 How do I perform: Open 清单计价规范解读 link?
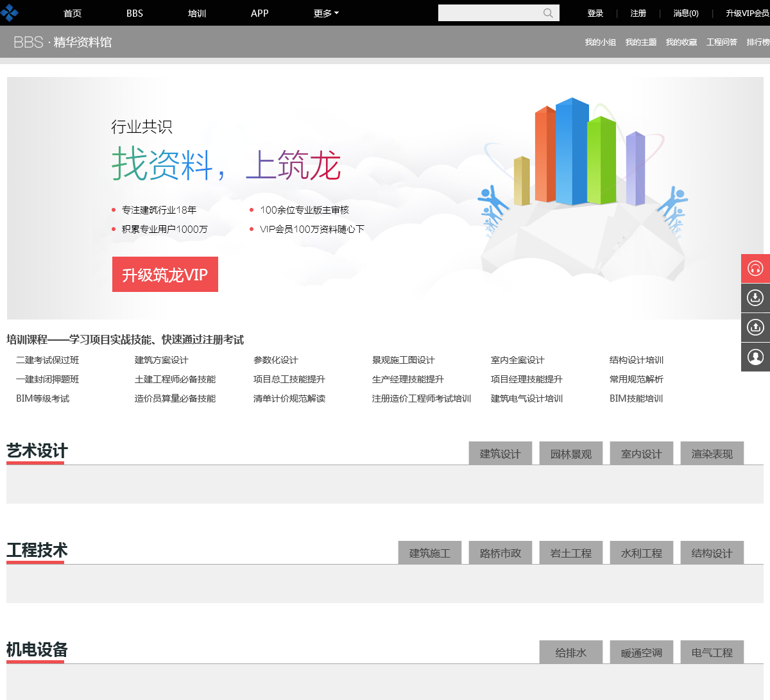coord(289,399)
